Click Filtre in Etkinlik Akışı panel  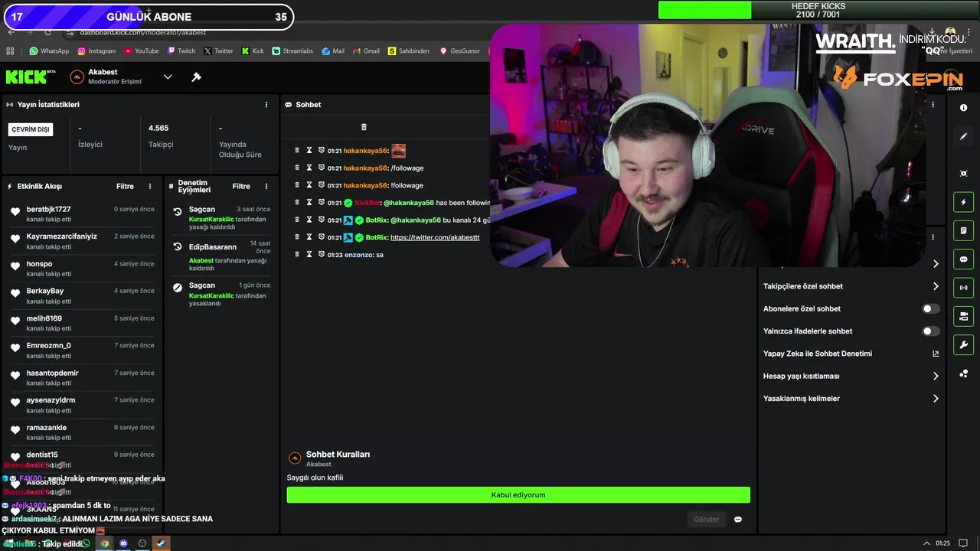click(x=125, y=187)
